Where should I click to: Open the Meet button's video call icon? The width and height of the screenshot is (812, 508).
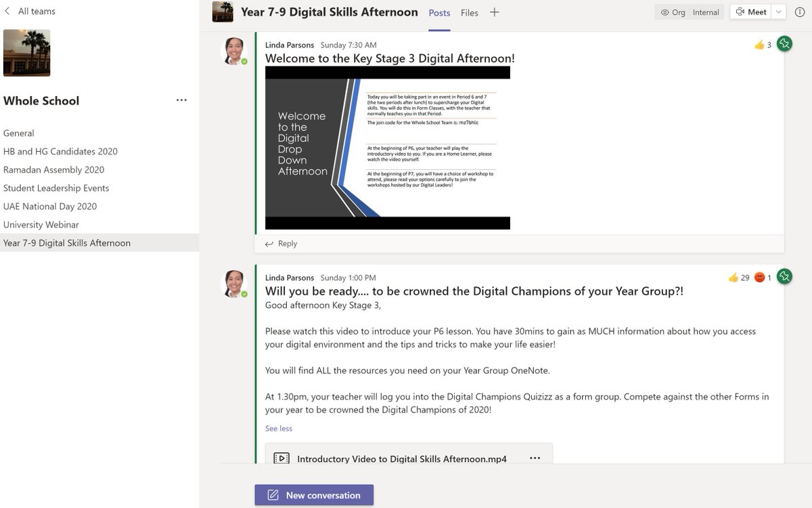[x=740, y=12]
